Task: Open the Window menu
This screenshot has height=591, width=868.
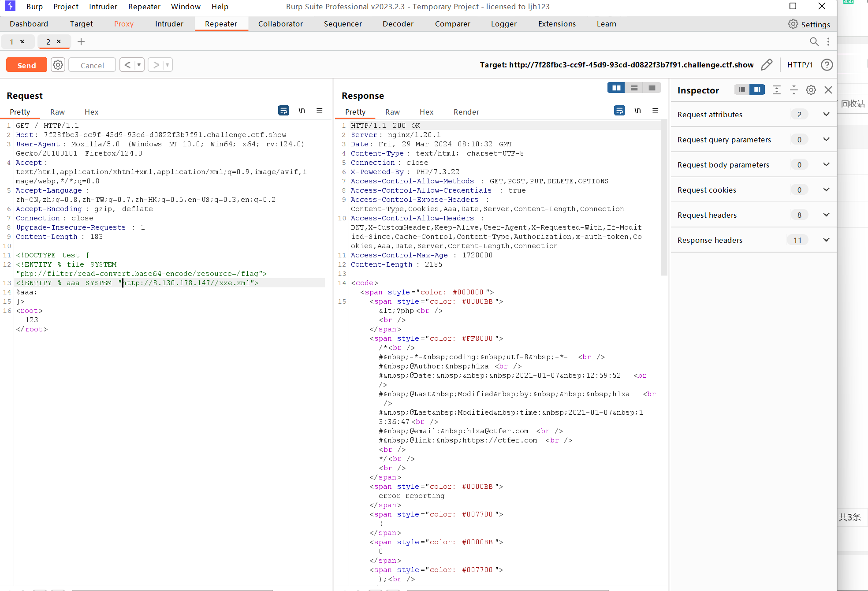Action: (x=186, y=7)
